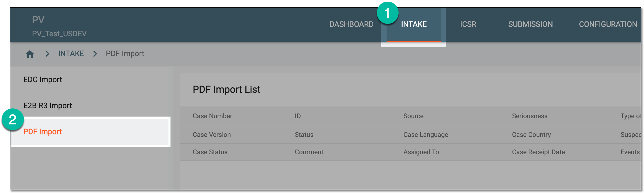The height and width of the screenshot is (193, 644).
Task: Go to the home icon in breadcrumb
Action: 30,54
